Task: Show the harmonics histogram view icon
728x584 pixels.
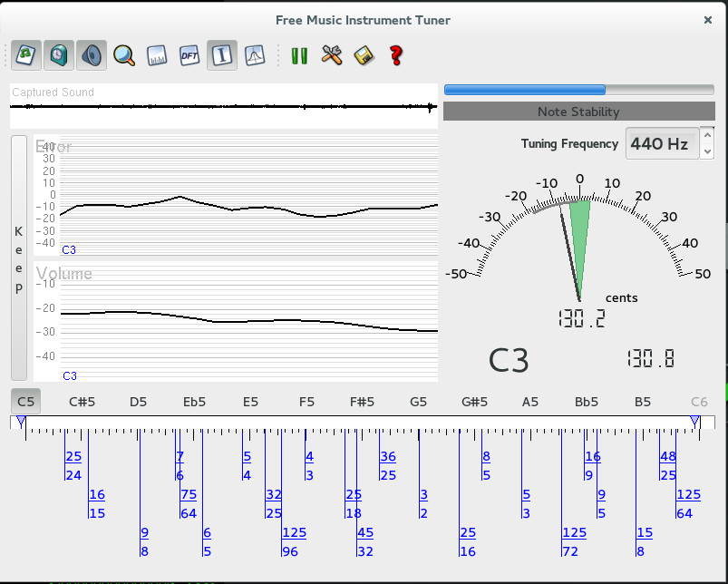Action: coord(157,55)
